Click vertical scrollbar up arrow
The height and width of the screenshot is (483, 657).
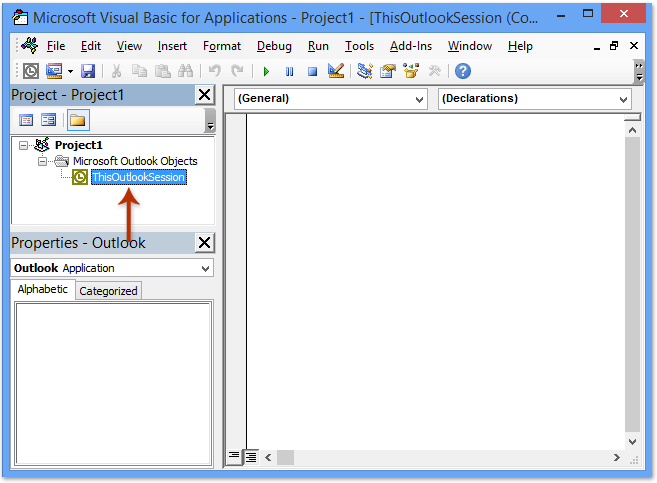click(x=632, y=130)
